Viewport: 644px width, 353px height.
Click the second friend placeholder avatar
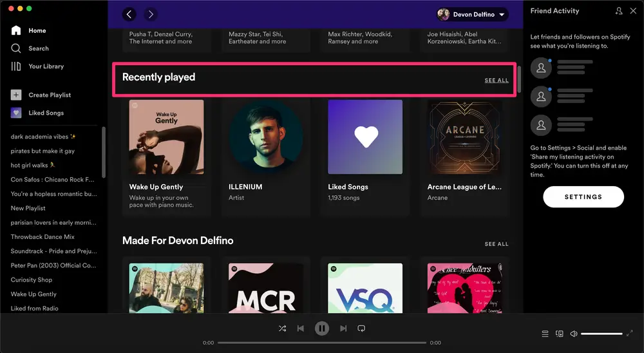tap(541, 97)
